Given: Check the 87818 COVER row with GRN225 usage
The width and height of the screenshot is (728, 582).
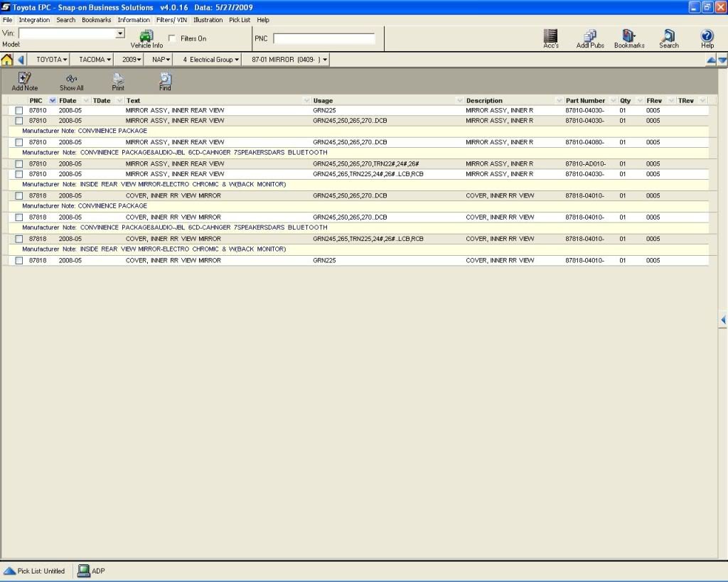Looking at the screenshot, I should [x=18, y=261].
